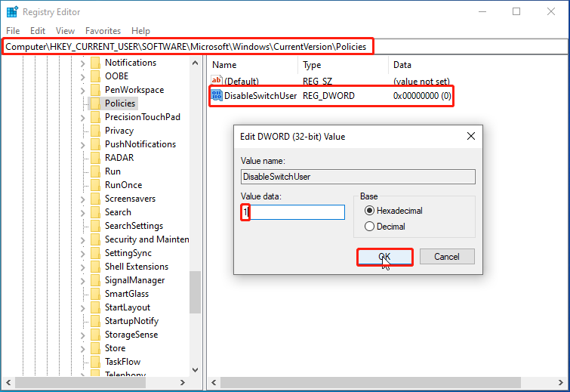Close the Edit DWORD dialog with X

tap(471, 136)
